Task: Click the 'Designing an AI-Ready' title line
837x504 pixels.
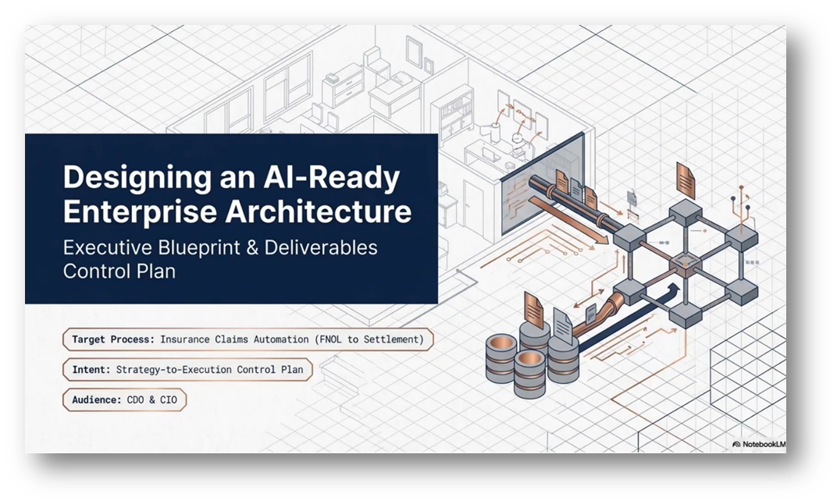Action: click(231, 178)
